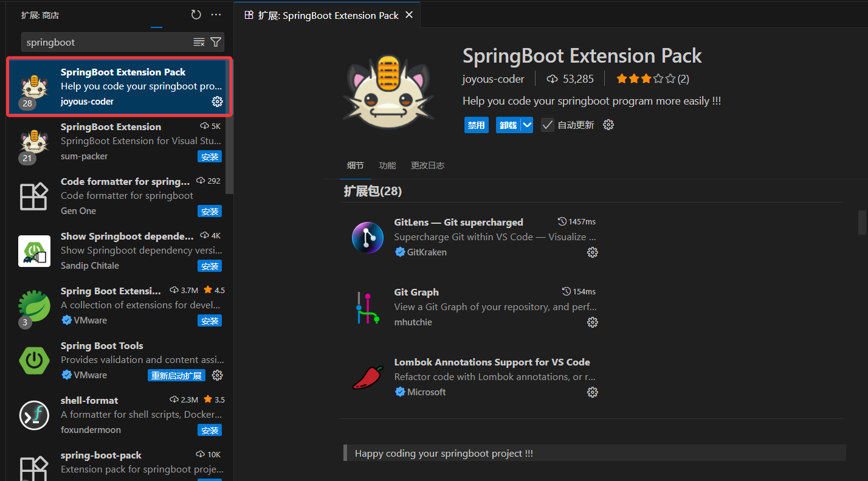Image resolution: width=868 pixels, height=481 pixels.
Task: Click the Lombok chili pepper icon
Action: point(368,377)
